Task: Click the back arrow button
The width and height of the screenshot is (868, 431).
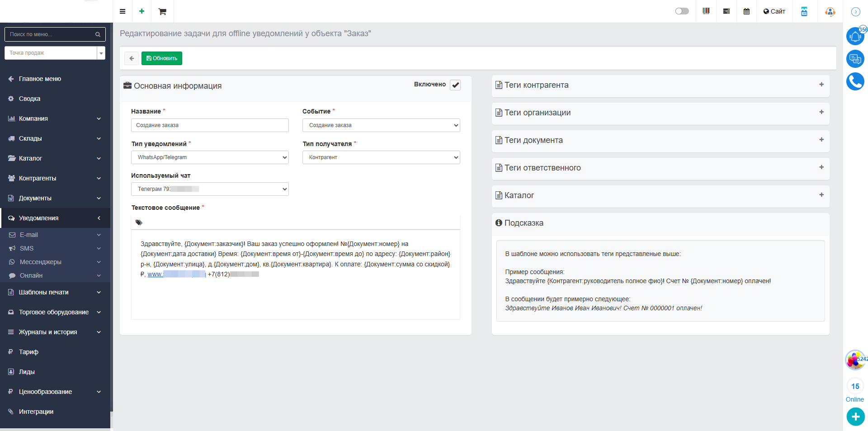Action: pyautogui.click(x=132, y=58)
